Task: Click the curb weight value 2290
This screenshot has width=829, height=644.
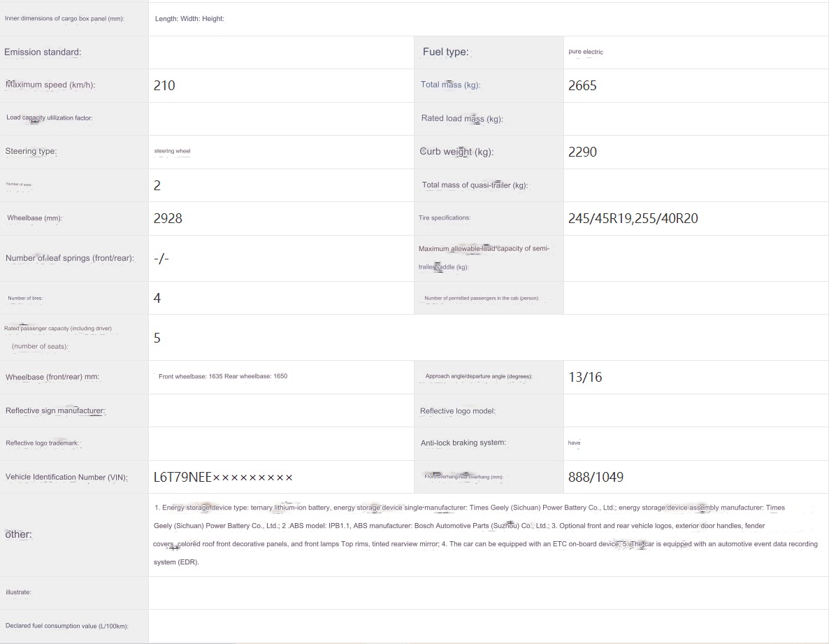Action: 582,152
